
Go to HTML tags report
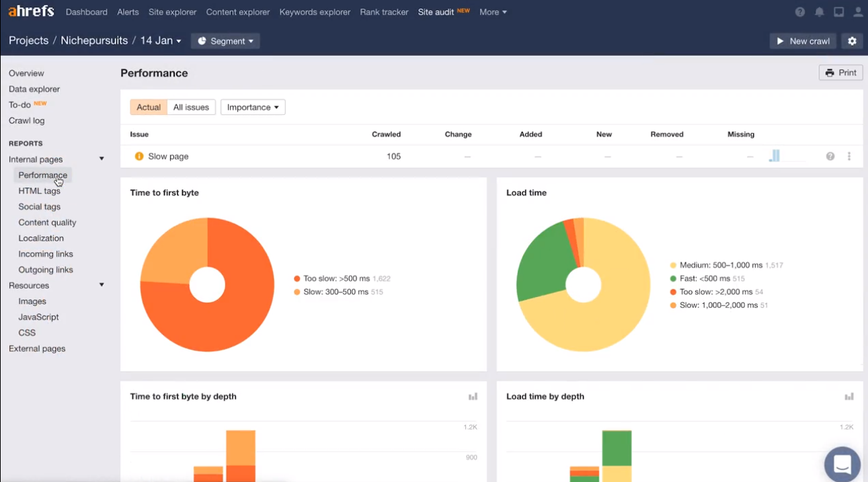[39, 191]
